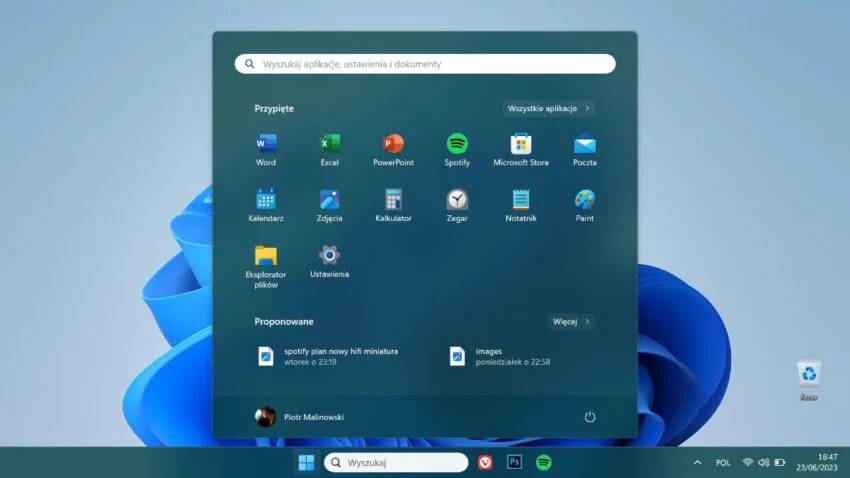
Task: Focus the Start menu search field
Action: coord(425,64)
